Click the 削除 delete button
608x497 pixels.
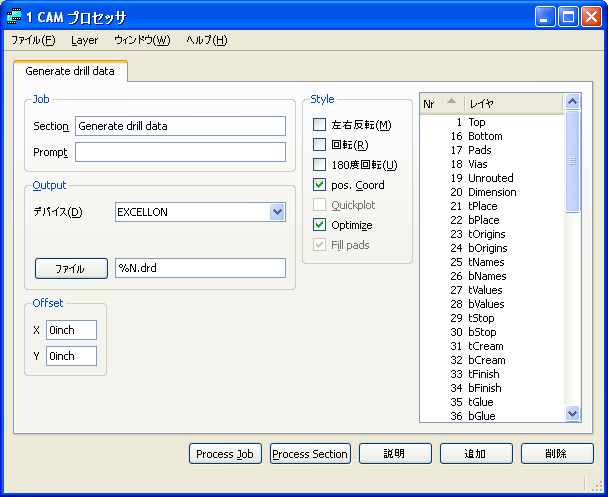coord(557,454)
